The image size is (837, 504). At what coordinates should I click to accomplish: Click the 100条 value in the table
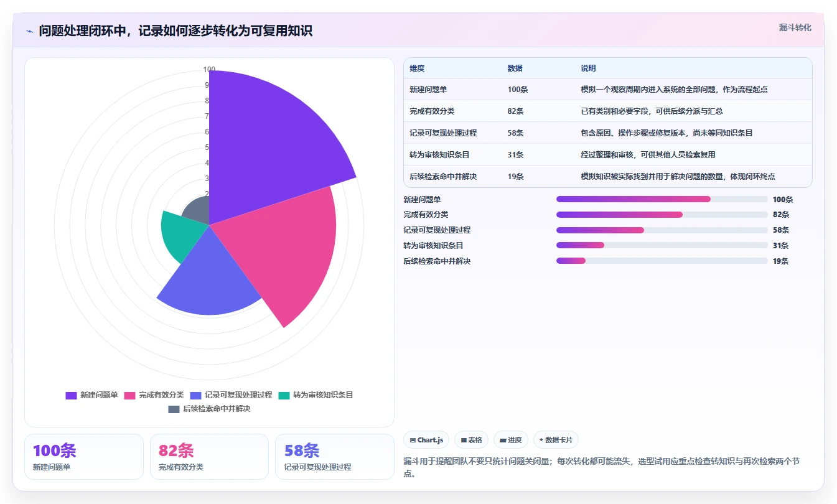518,90
